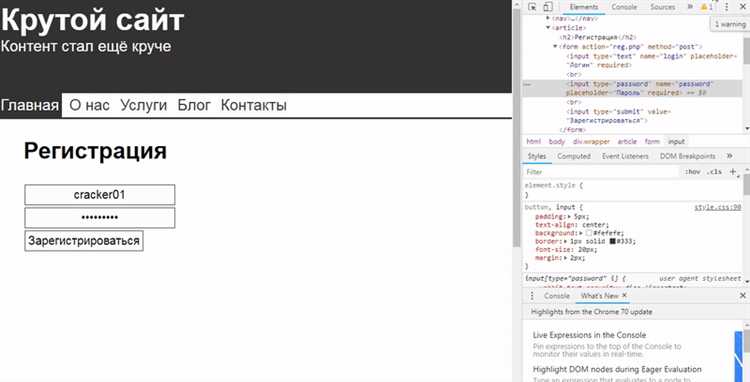This screenshot has width=750, height=382.
Task: Open the Sources tab
Action: [662, 7]
